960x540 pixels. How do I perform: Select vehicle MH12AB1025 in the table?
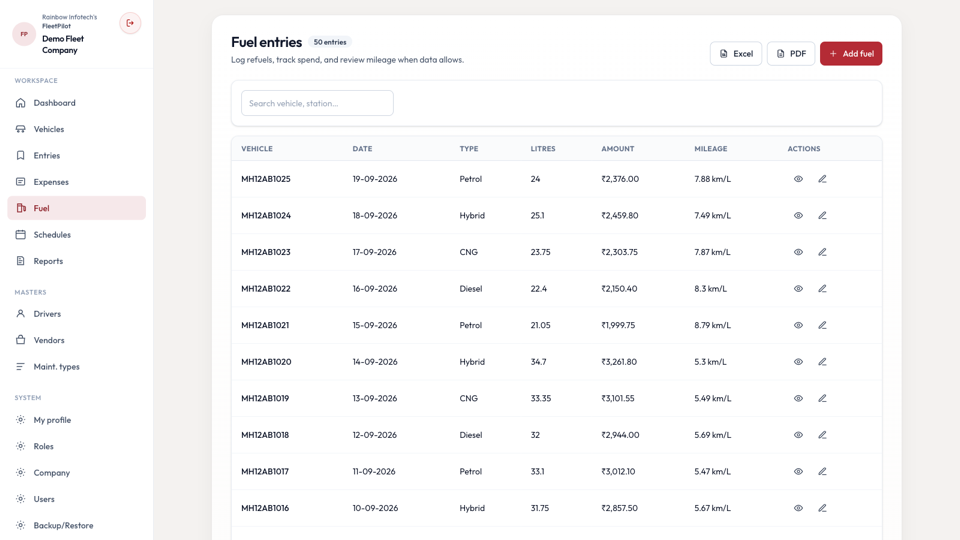pos(266,179)
